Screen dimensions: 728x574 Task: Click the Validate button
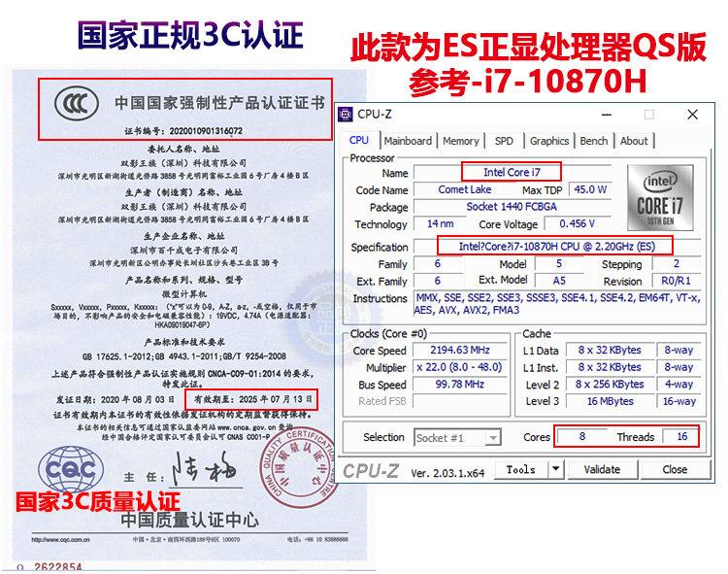[x=602, y=469]
